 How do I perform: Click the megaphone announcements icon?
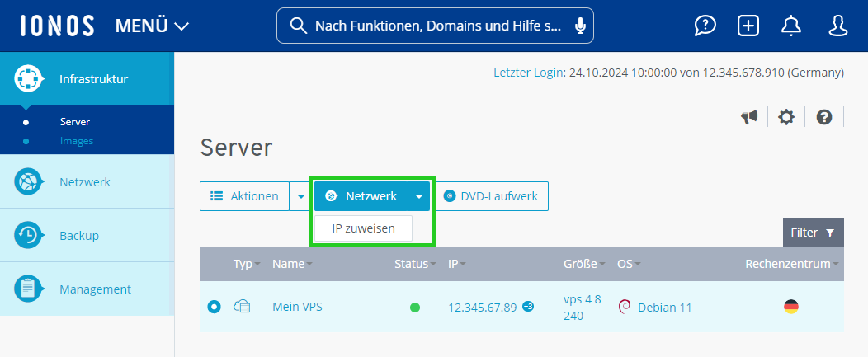749,117
